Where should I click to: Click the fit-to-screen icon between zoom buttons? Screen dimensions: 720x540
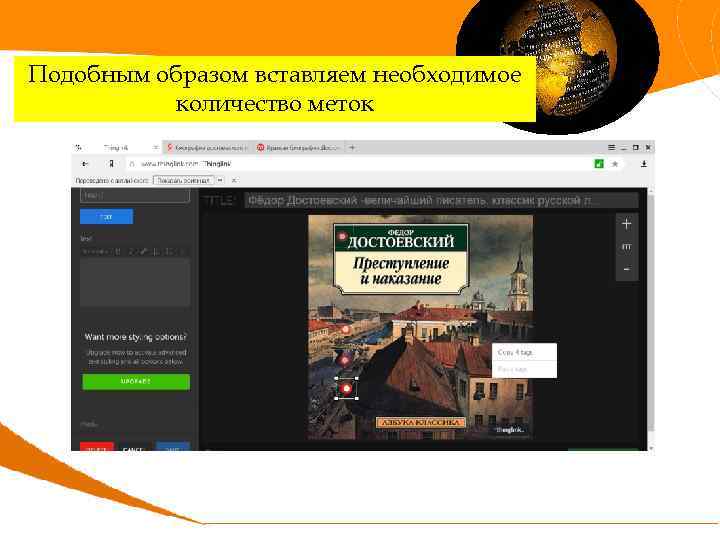626,247
